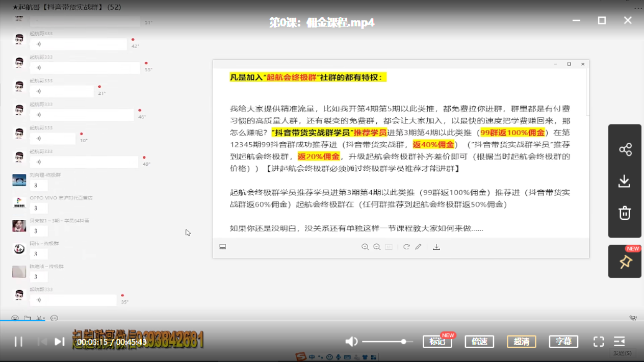Viewport: 644px width, 362px height.
Task: Click the 陈雅洁 sender avatar
Action: click(19, 271)
